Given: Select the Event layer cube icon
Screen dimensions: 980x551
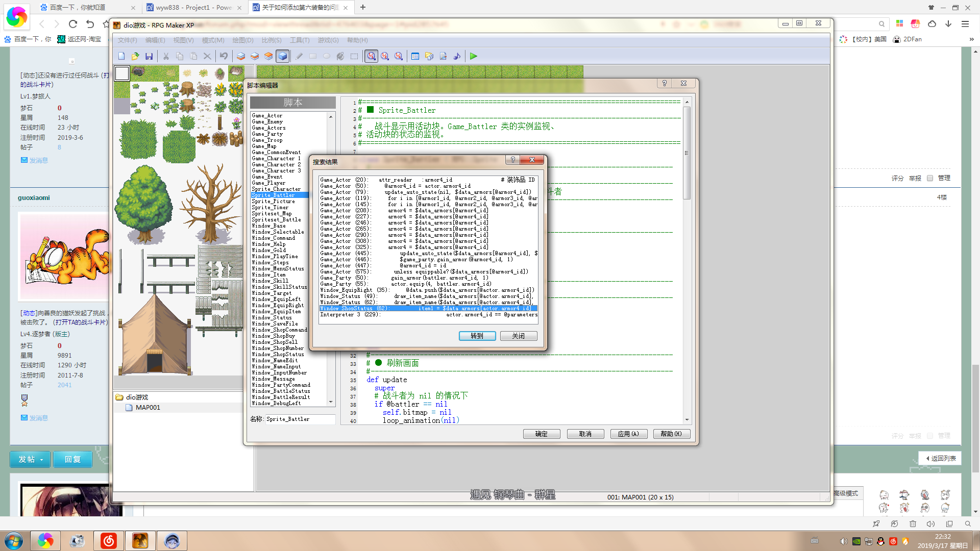Looking at the screenshot, I should pyautogui.click(x=283, y=56).
